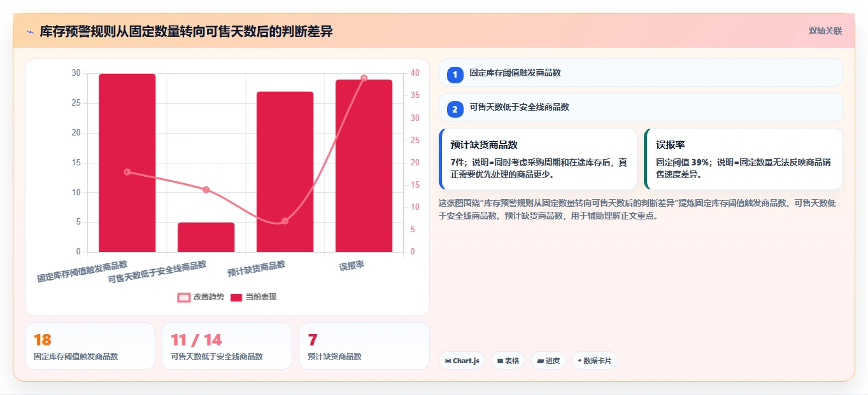Image resolution: width=868 pixels, height=395 pixels.
Task: Click the 进度 tag icon
Action: pos(541,361)
